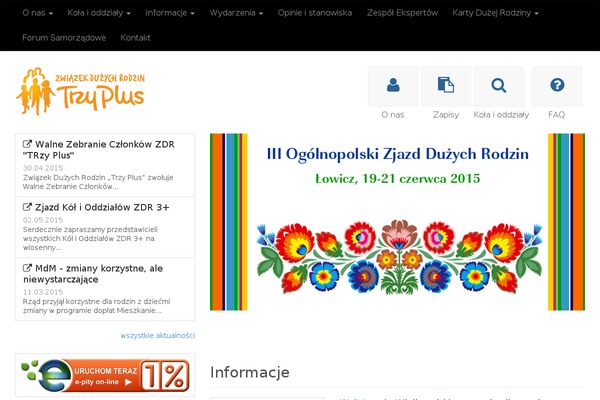Image resolution: width=600 pixels, height=400 pixels.
Task: Open the FAQ question mark icon
Action: 557,86
